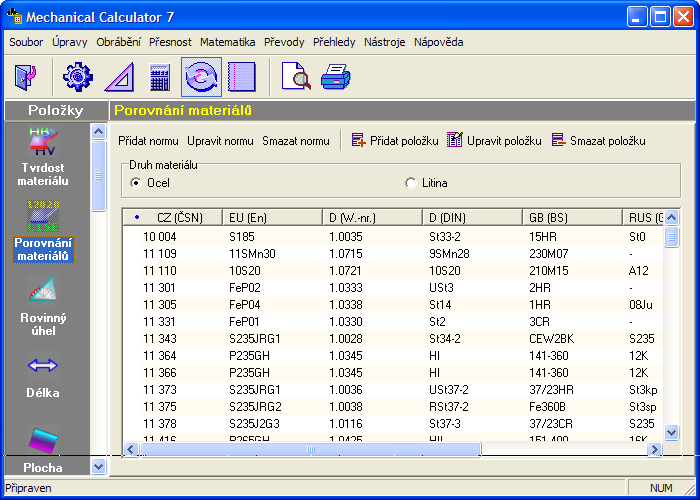Open the Obrábění menu
The height and width of the screenshot is (500, 700).
point(118,42)
